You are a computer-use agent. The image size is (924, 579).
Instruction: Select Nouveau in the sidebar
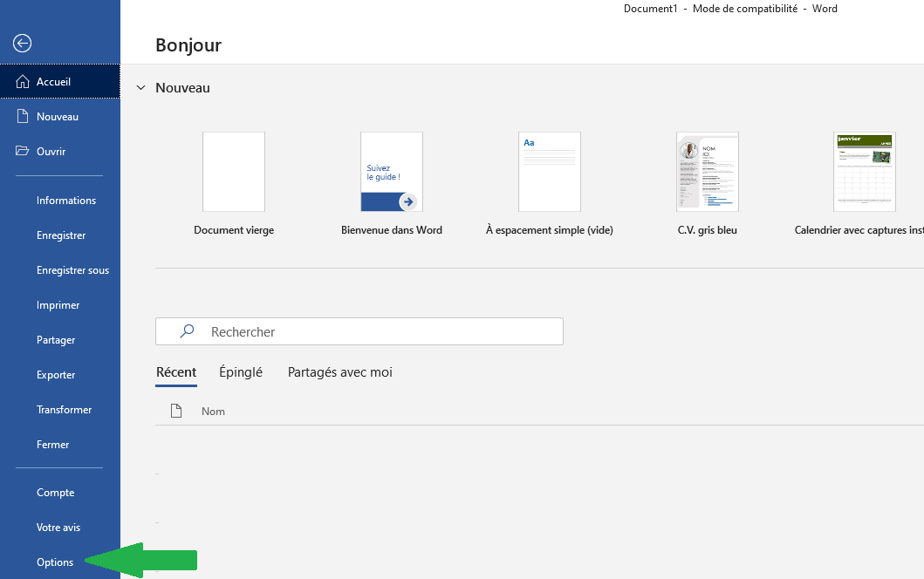pyautogui.click(x=60, y=116)
